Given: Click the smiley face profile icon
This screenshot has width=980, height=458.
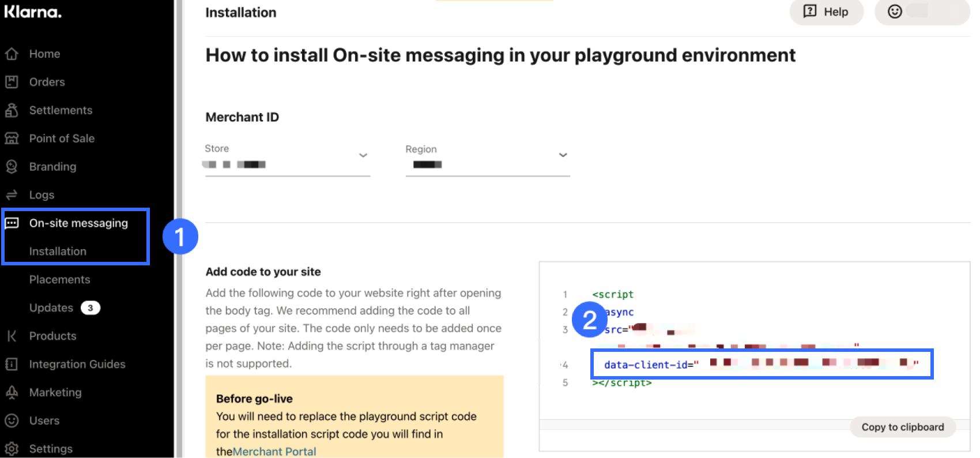Looking at the screenshot, I should point(895,12).
